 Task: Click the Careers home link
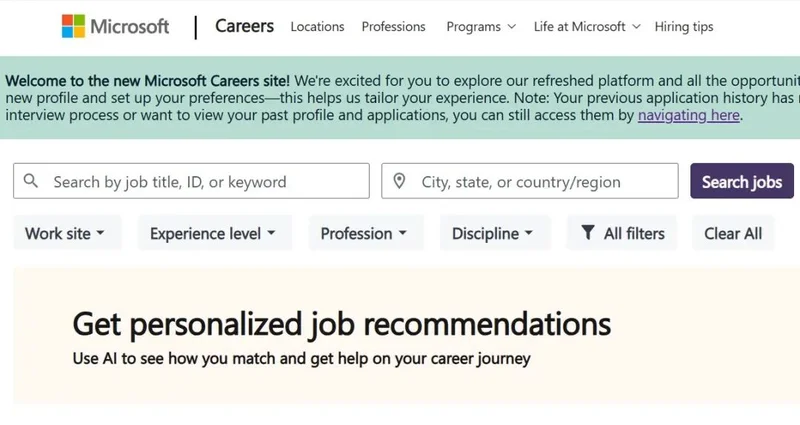[244, 26]
